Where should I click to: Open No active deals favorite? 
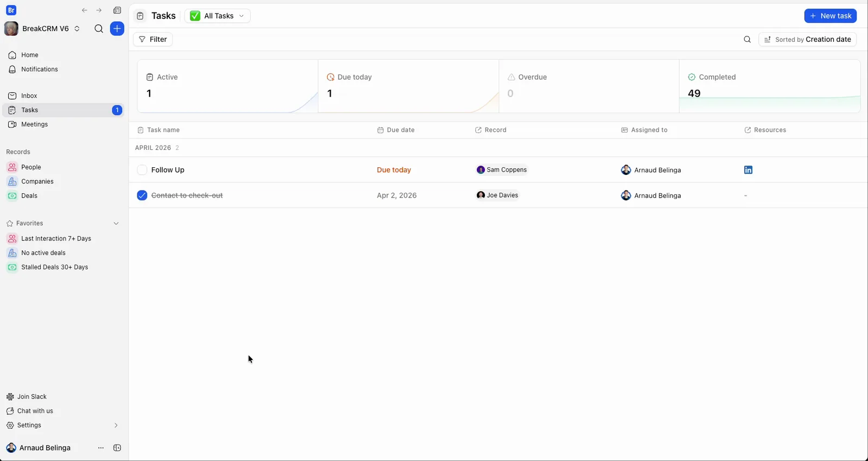tap(63, 253)
